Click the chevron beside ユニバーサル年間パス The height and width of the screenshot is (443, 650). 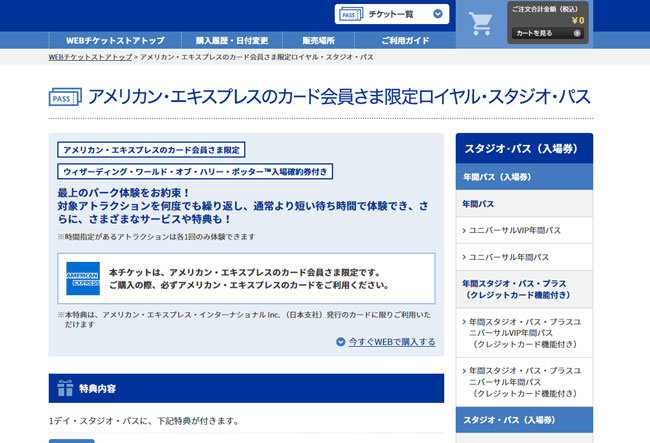click(464, 257)
